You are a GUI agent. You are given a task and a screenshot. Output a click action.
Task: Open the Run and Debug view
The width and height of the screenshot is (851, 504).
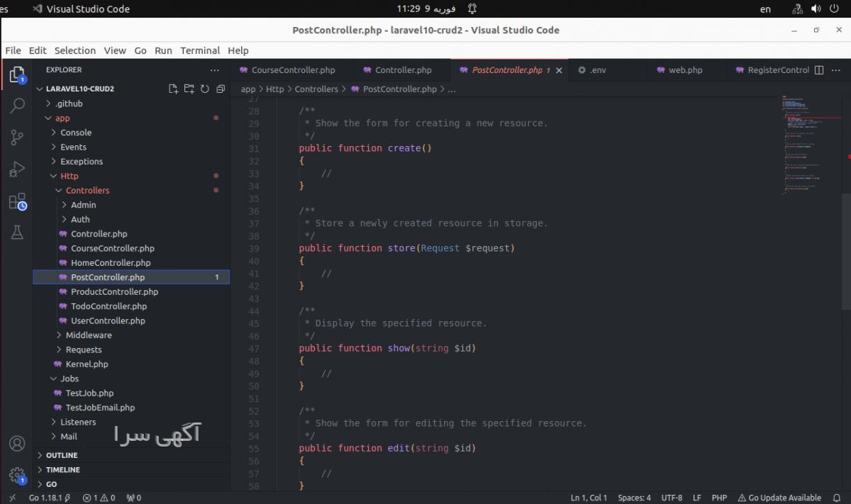click(x=17, y=169)
